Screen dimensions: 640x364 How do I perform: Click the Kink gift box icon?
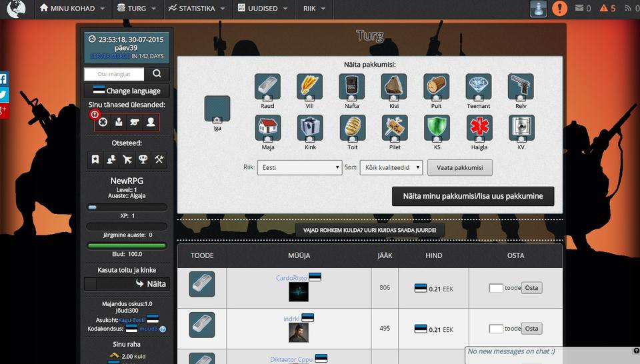coord(310,128)
